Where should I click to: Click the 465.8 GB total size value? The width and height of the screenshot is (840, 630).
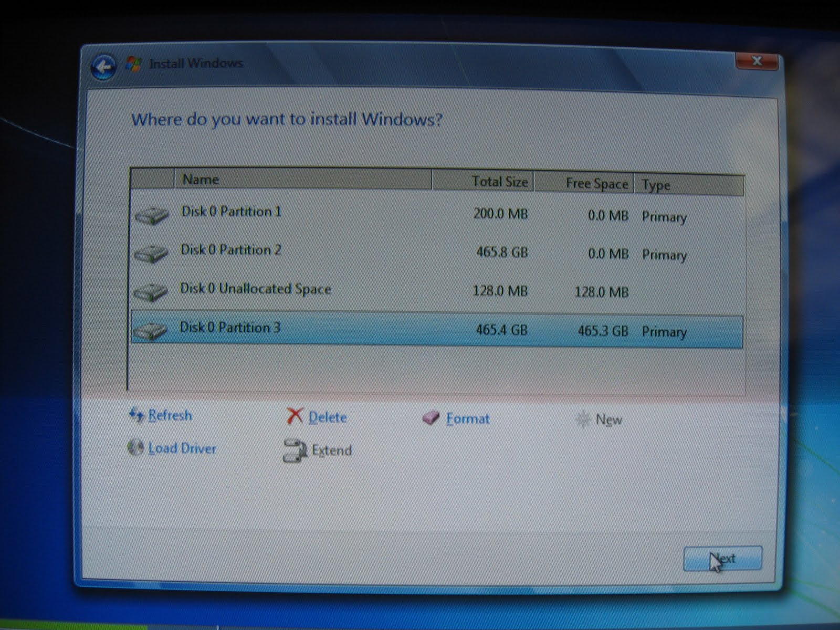pos(502,253)
